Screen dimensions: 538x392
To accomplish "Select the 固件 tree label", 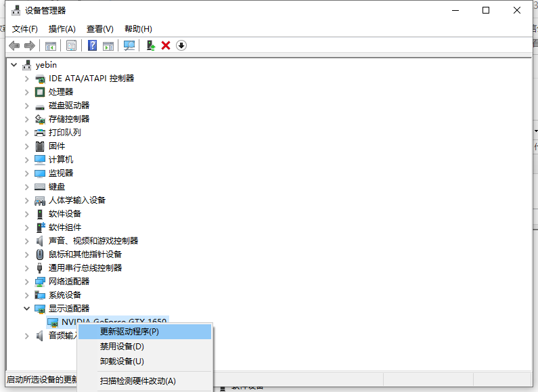I will [57, 146].
